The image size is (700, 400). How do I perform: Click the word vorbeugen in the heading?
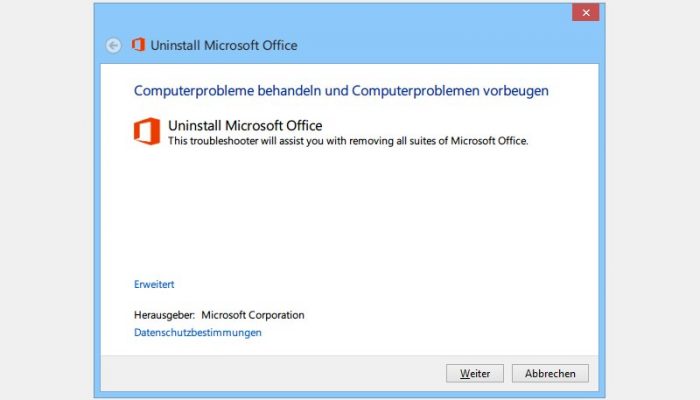coord(516,91)
